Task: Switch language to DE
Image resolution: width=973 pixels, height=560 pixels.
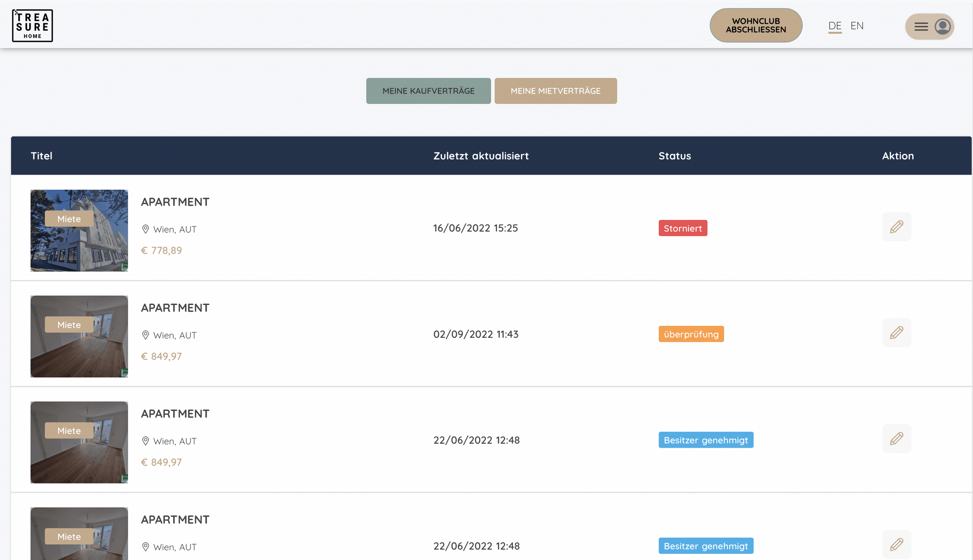Action: [x=835, y=26]
